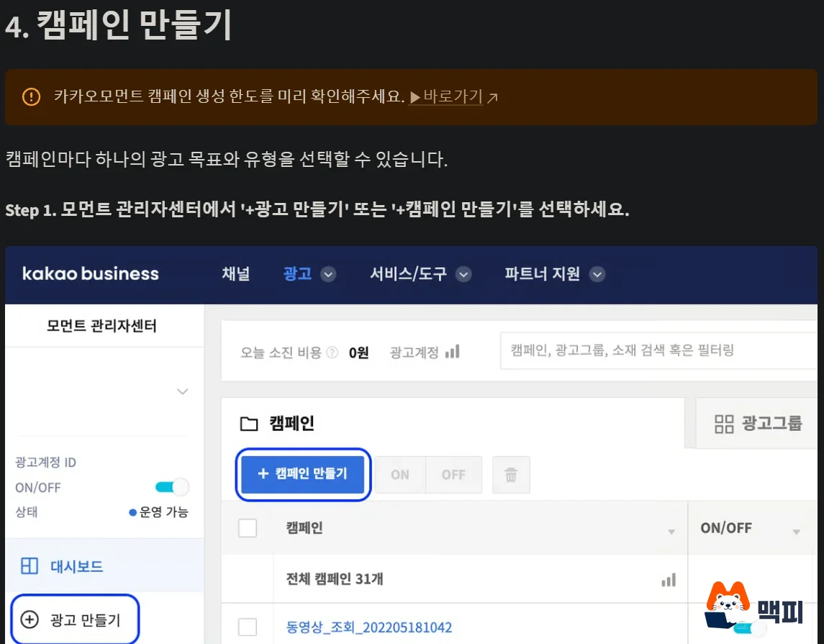
Task: Click the 대시보드 layout icon
Action: [30, 566]
